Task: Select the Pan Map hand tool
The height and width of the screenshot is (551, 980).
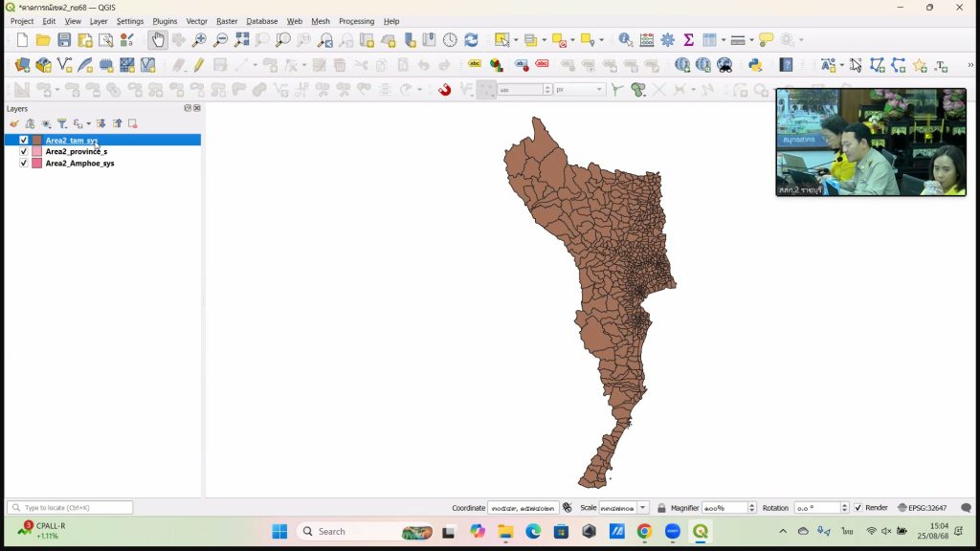Action: click(x=158, y=40)
